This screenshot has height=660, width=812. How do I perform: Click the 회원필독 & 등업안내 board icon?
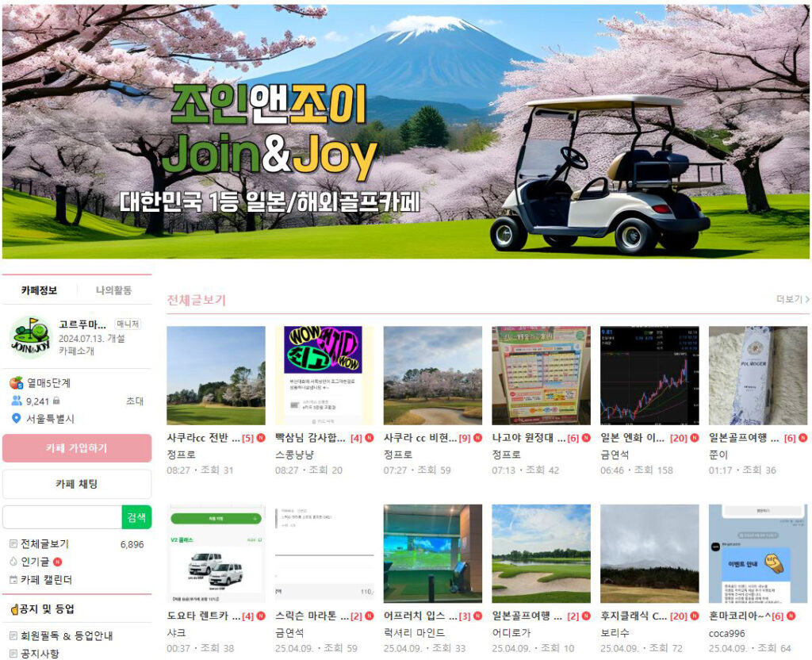(x=13, y=635)
